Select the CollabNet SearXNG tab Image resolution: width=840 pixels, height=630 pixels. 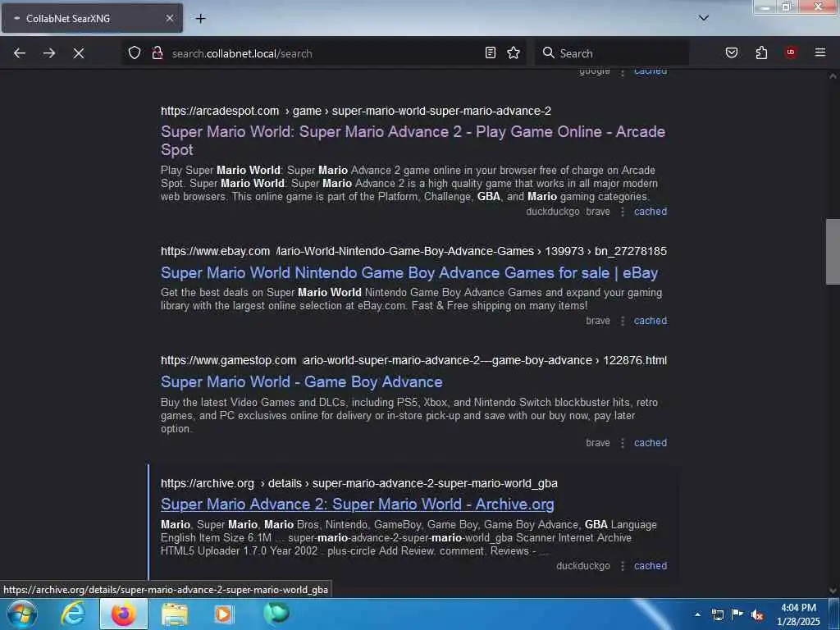tap(92, 18)
